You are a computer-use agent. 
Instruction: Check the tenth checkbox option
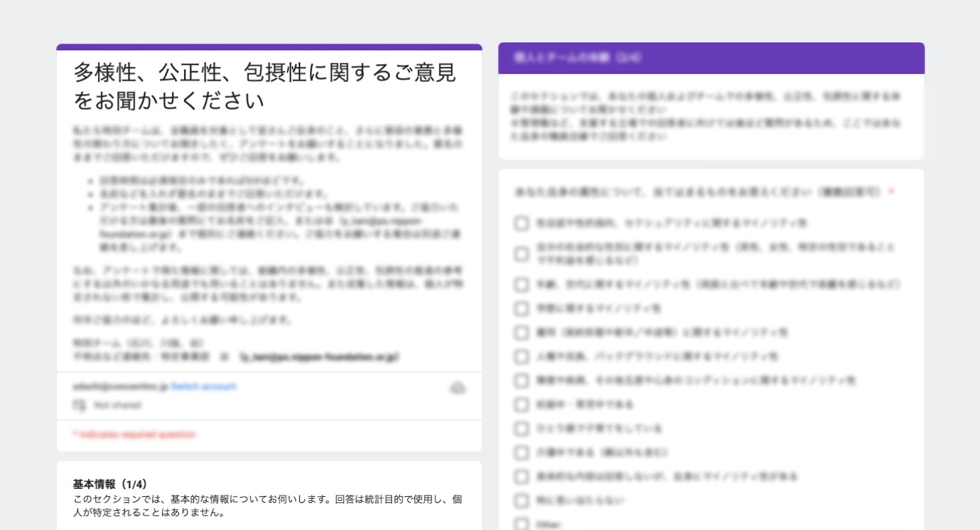pos(521,453)
